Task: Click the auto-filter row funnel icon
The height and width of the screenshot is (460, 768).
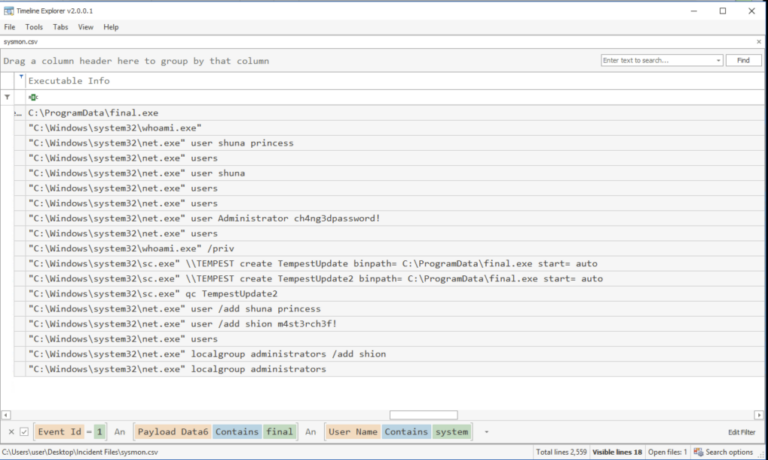Action: (x=8, y=97)
